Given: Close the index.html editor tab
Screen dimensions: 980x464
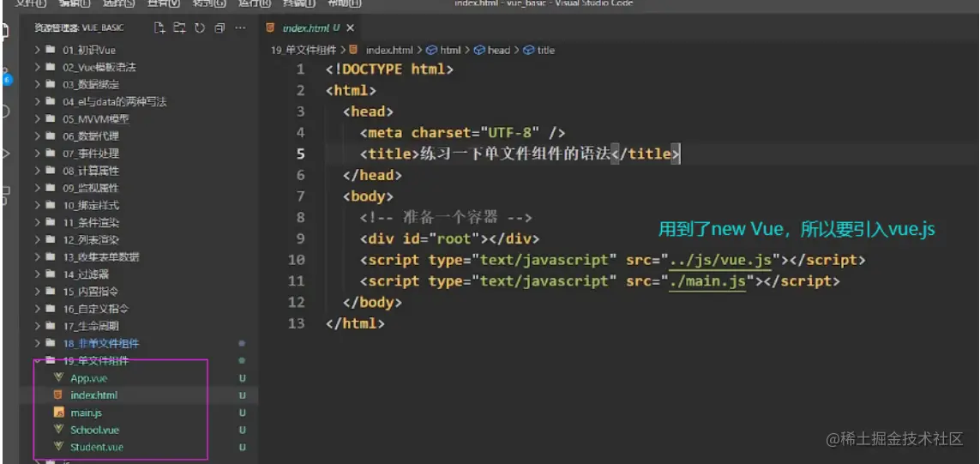Looking at the screenshot, I should (350, 27).
